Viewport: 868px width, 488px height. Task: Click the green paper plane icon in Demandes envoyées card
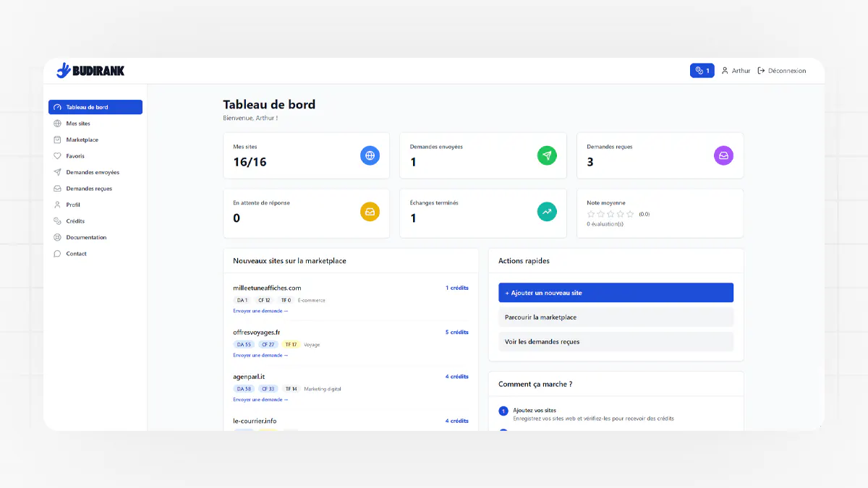(547, 155)
